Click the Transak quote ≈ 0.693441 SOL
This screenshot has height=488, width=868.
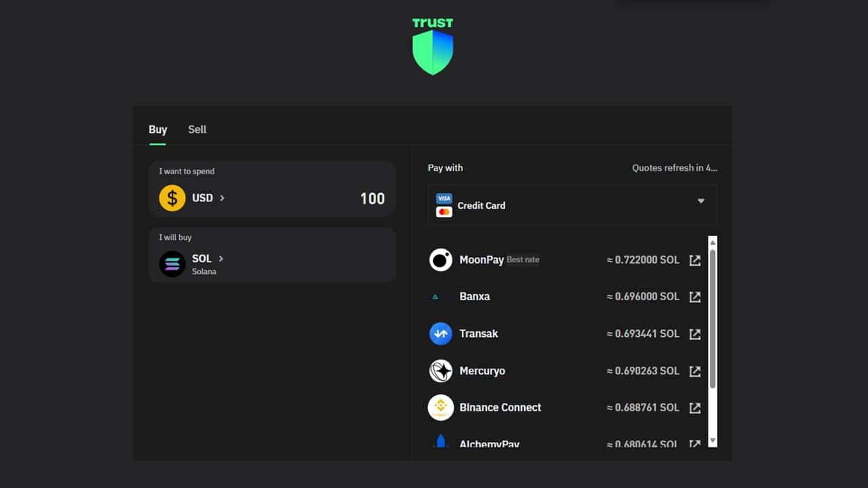coord(643,333)
